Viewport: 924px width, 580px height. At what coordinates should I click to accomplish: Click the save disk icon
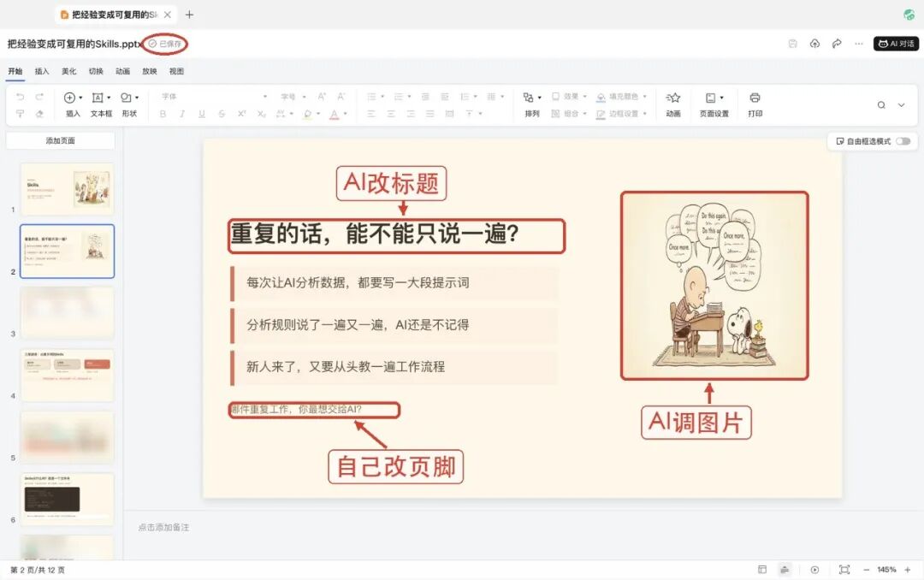click(792, 44)
